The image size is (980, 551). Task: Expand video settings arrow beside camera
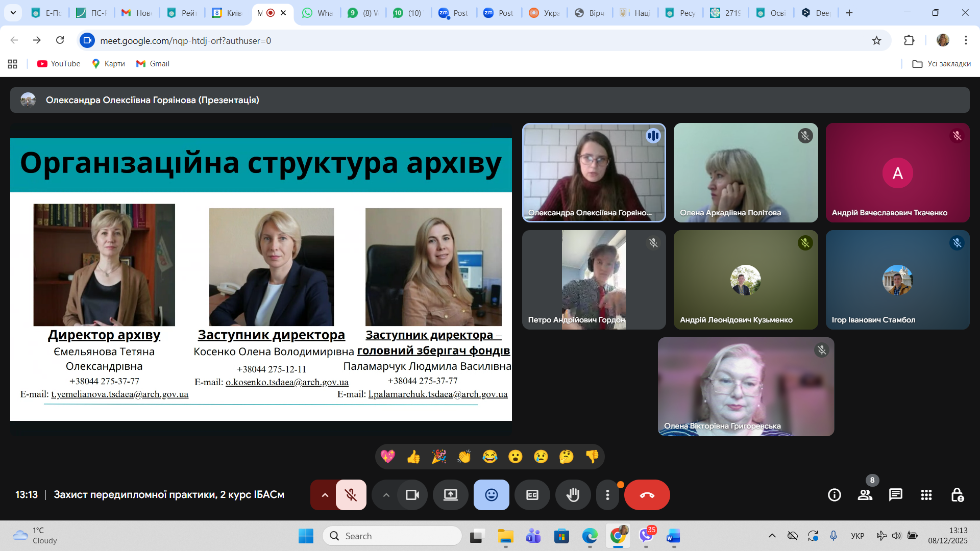(386, 495)
